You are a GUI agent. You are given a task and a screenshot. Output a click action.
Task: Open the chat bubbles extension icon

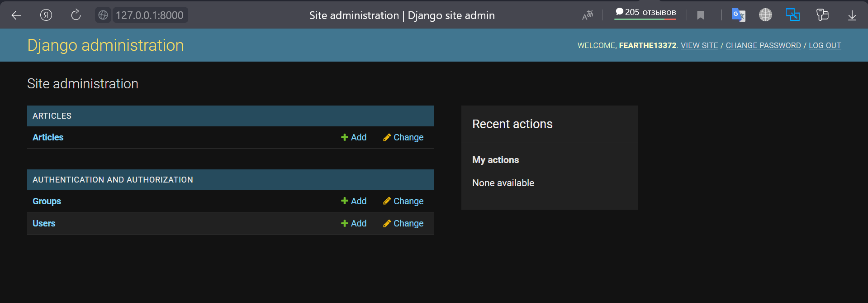pyautogui.click(x=822, y=15)
